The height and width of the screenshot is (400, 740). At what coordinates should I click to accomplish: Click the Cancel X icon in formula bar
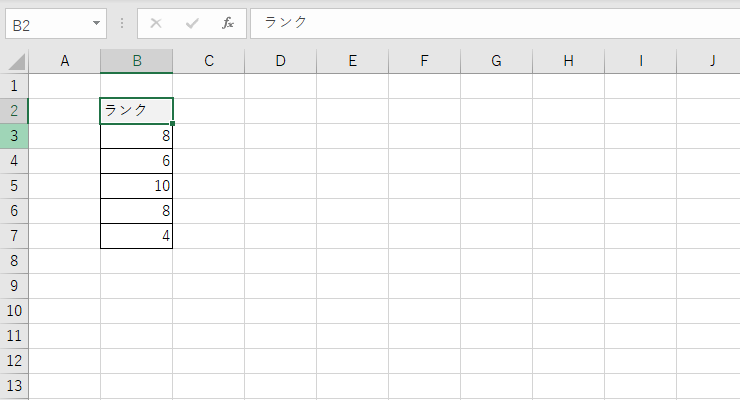[x=156, y=23]
